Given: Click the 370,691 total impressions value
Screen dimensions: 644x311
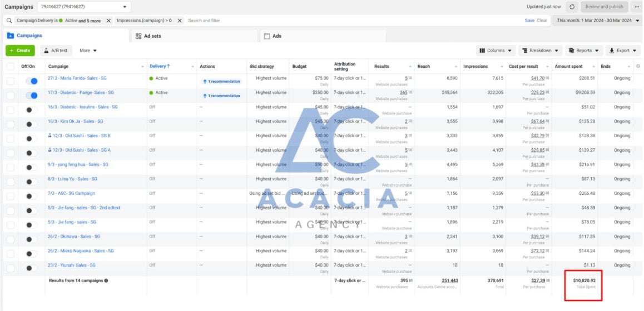Looking at the screenshot, I should coord(495,280).
